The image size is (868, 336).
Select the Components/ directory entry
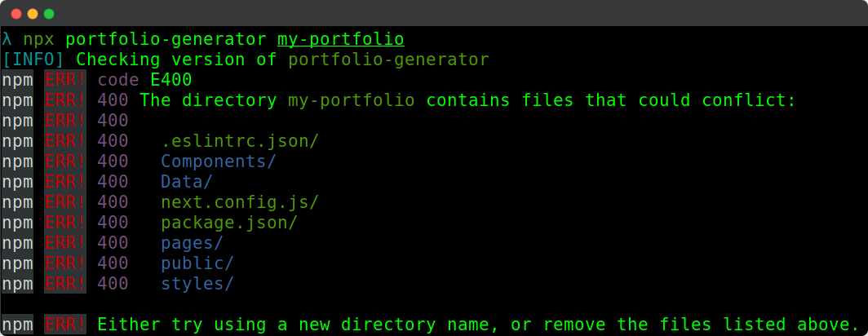[219, 161]
